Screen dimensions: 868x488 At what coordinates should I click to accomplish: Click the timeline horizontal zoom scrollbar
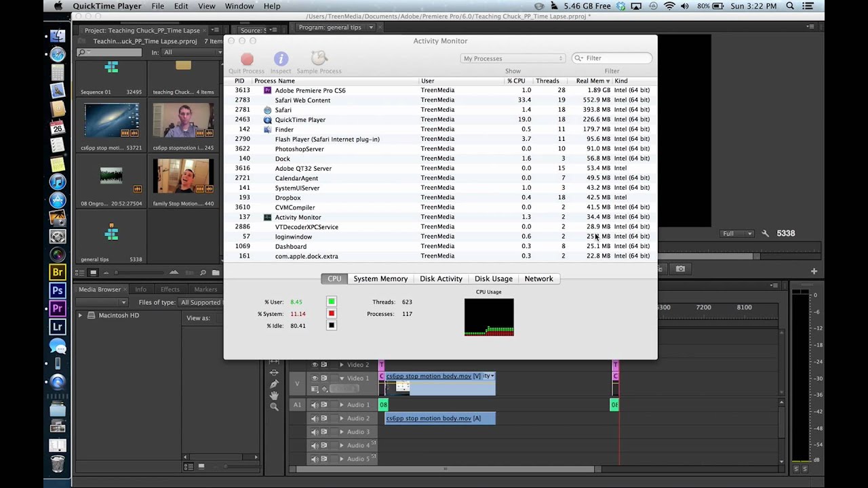pos(445,469)
